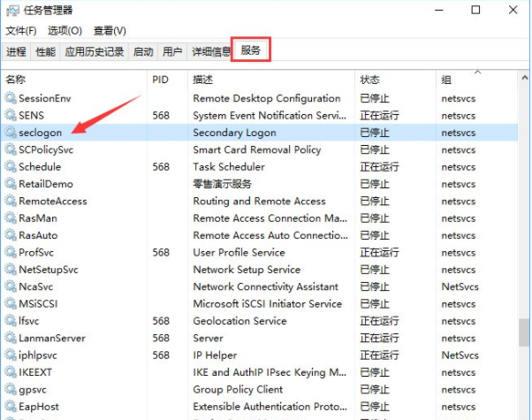Click the service icon next to Schedule
The width and height of the screenshot is (532, 420).
(11, 167)
